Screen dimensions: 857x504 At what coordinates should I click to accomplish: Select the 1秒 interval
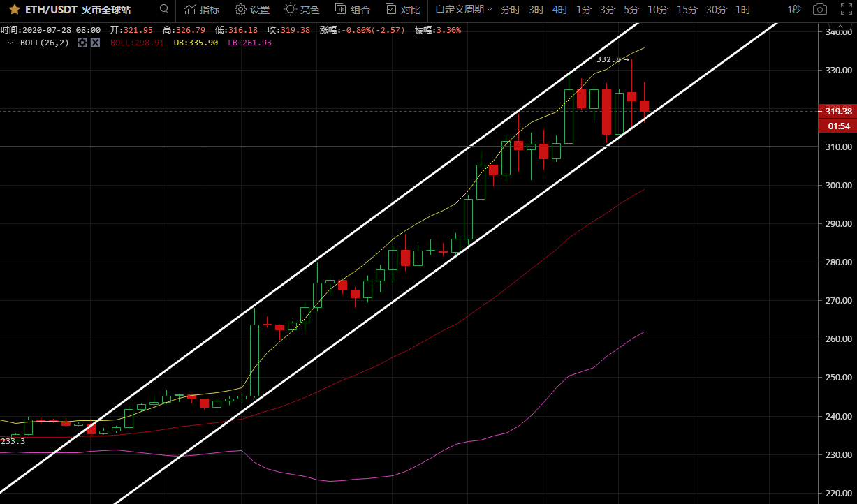(794, 10)
